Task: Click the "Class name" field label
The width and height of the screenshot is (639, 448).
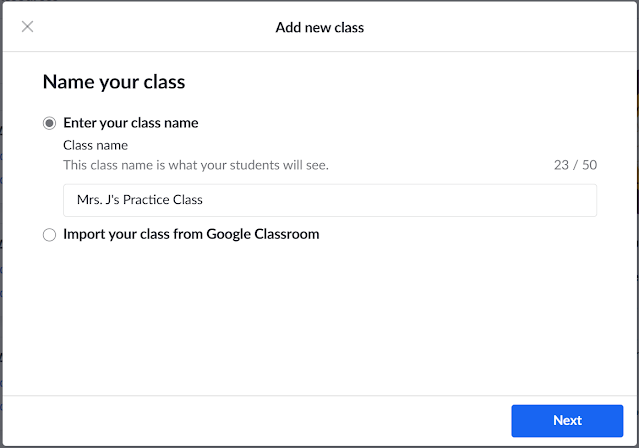Action: click(95, 145)
